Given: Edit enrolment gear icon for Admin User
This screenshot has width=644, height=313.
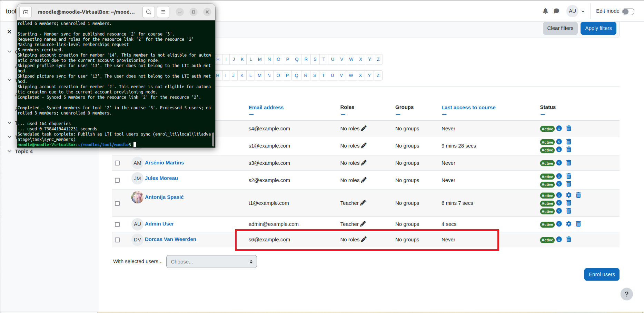Looking at the screenshot, I should [x=569, y=224].
